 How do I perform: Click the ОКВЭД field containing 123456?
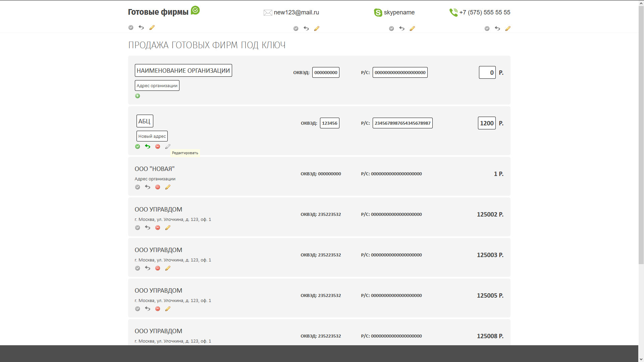[x=329, y=123]
